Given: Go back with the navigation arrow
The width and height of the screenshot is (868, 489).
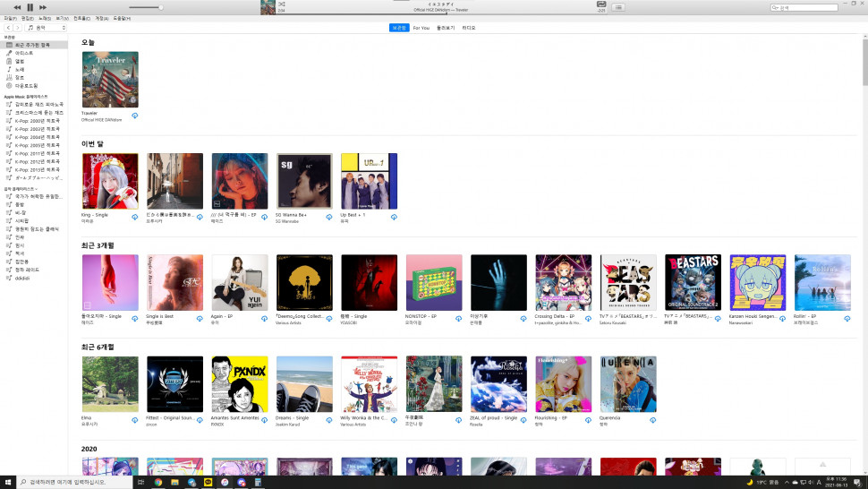Looking at the screenshot, I should click(8, 27).
